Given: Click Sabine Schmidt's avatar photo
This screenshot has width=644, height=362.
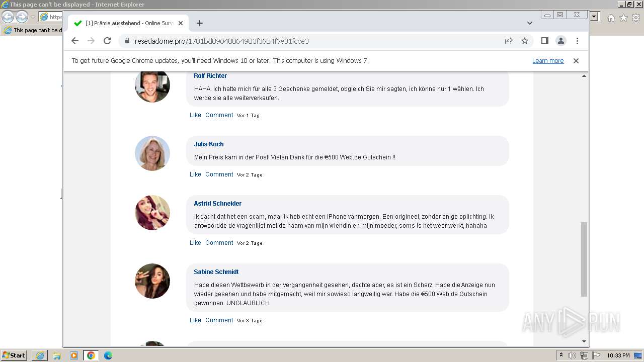Looking at the screenshot, I should 152,281.
